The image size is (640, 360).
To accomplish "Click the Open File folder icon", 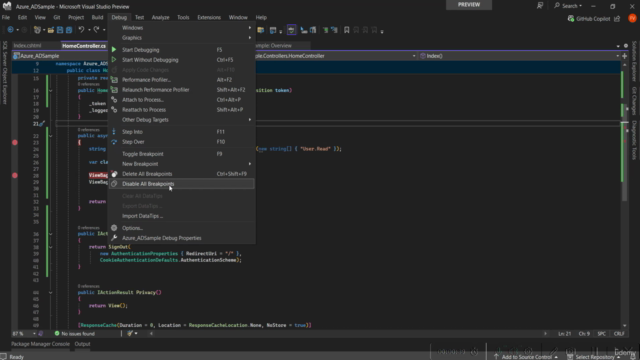I will point(51,30).
